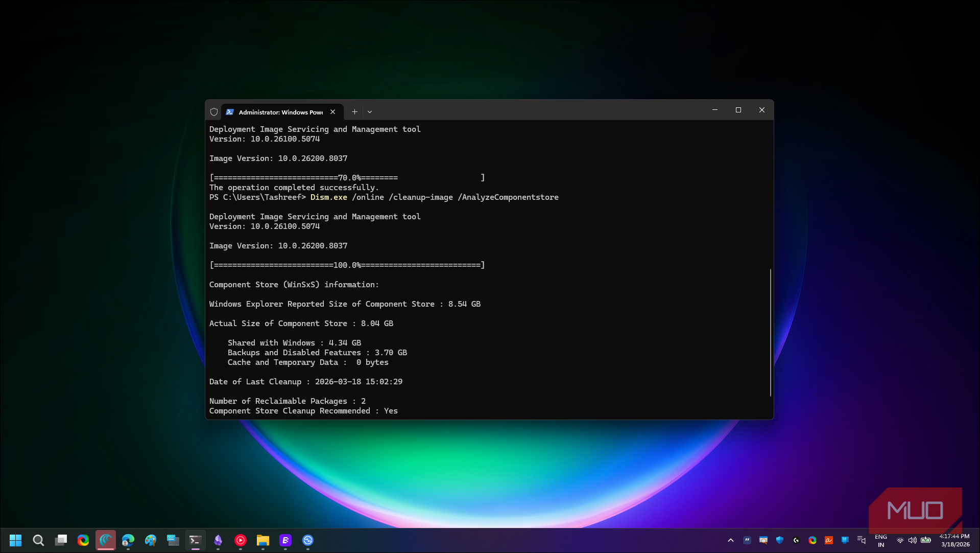Open YouTube Music from the taskbar
The height and width of the screenshot is (553, 980).
pyautogui.click(x=241, y=540)
